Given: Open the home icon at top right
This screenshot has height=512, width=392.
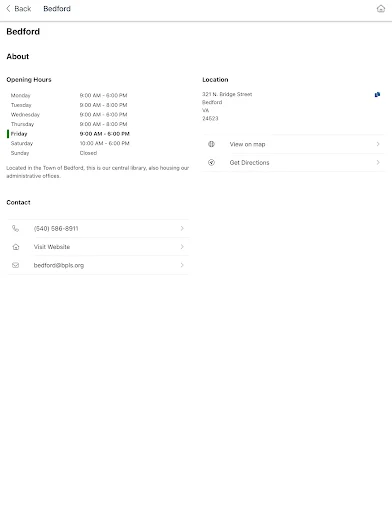Looking at the screenshot, I should (381, 9).
